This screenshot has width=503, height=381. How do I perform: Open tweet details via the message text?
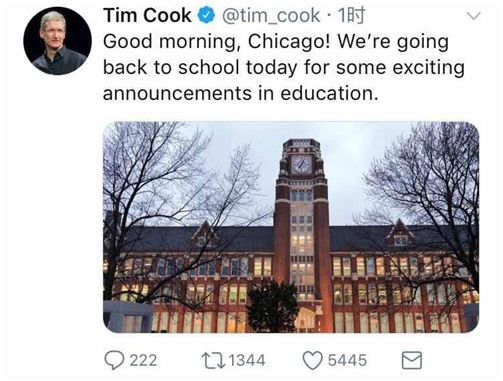coord(283,68)
